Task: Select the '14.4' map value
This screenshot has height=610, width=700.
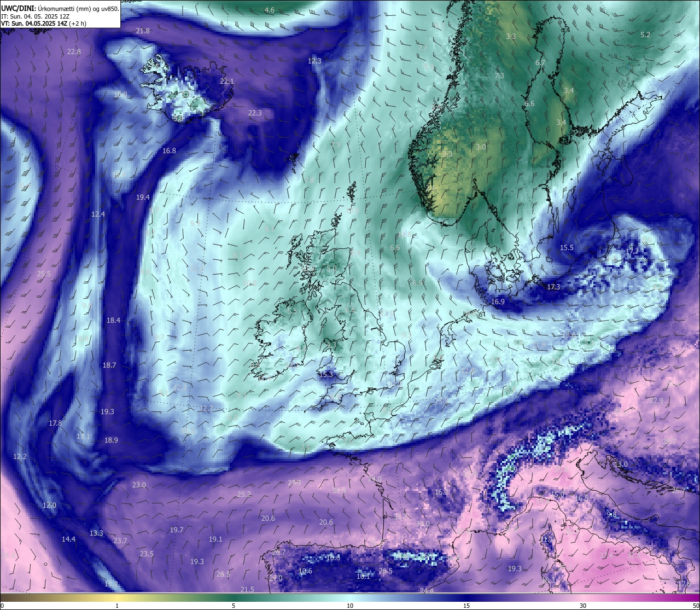Action: pos(68,539)
